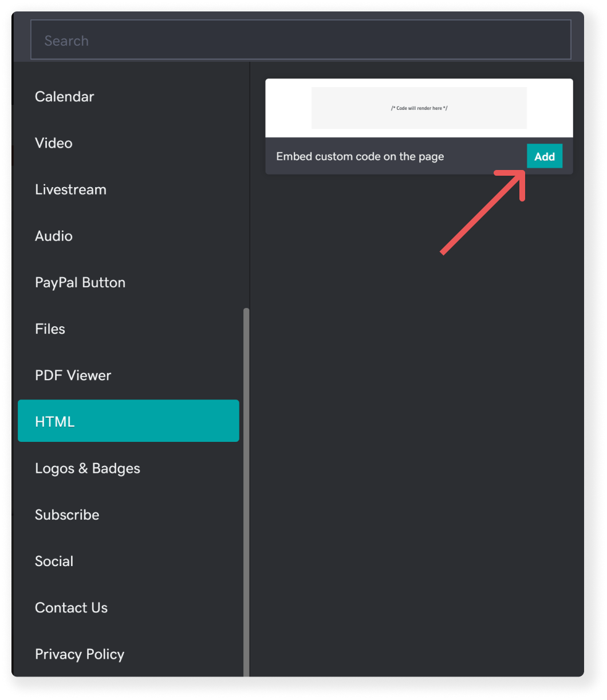Open the Social block category
607x700 pixels.
pos(54,561)
